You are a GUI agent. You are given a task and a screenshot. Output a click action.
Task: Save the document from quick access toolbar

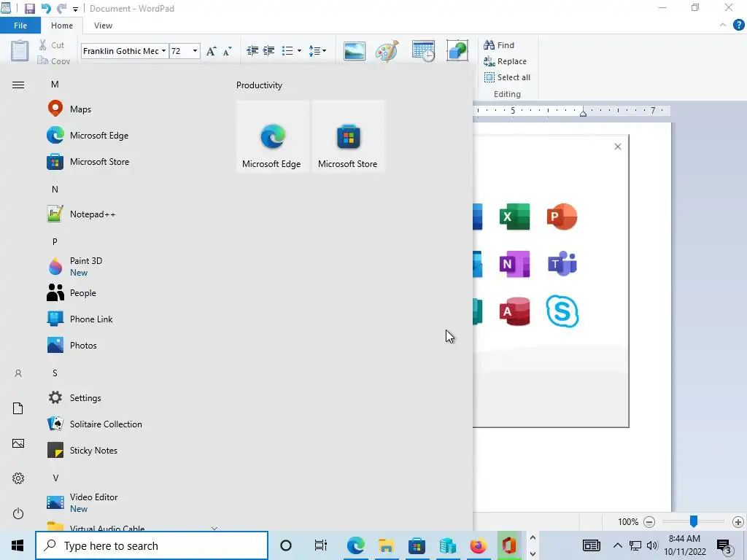coord(29,9)
